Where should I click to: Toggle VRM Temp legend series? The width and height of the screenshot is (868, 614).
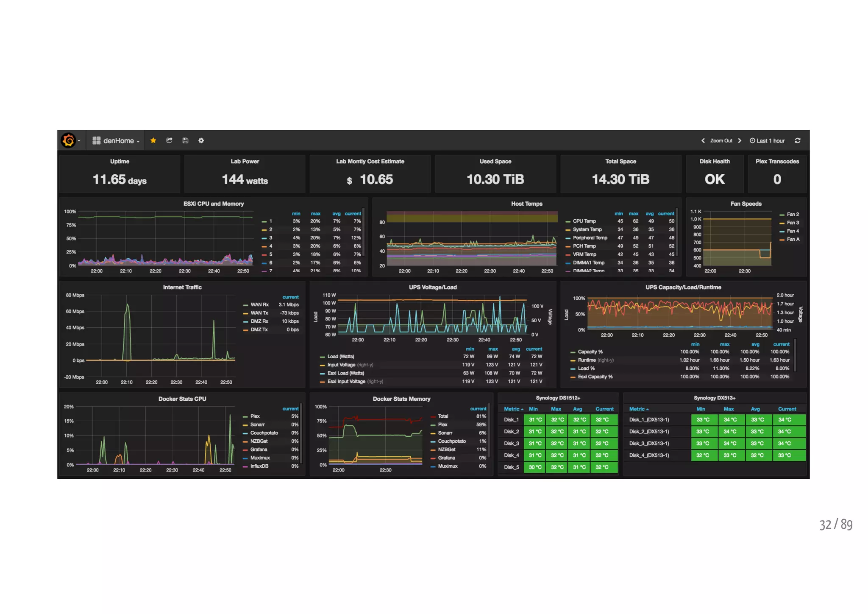[584, 254]
